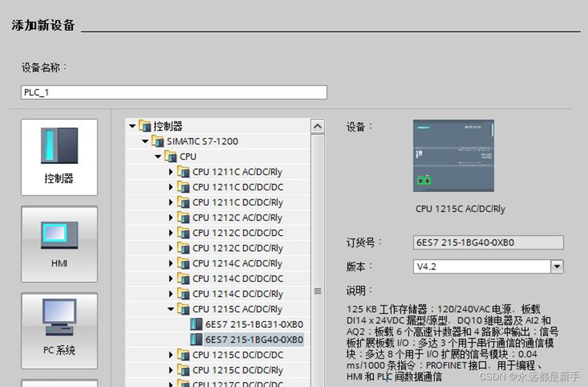
Task: Expand CPU 1211C DC/DC/Rly node
Action: pyautogui.click(x=171, y=203)
